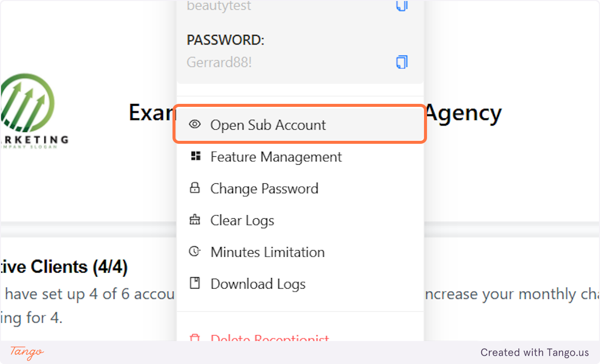Click the clock icon beside Minutes Limitation
600x364 pixels.
click(x=194, y=252)
